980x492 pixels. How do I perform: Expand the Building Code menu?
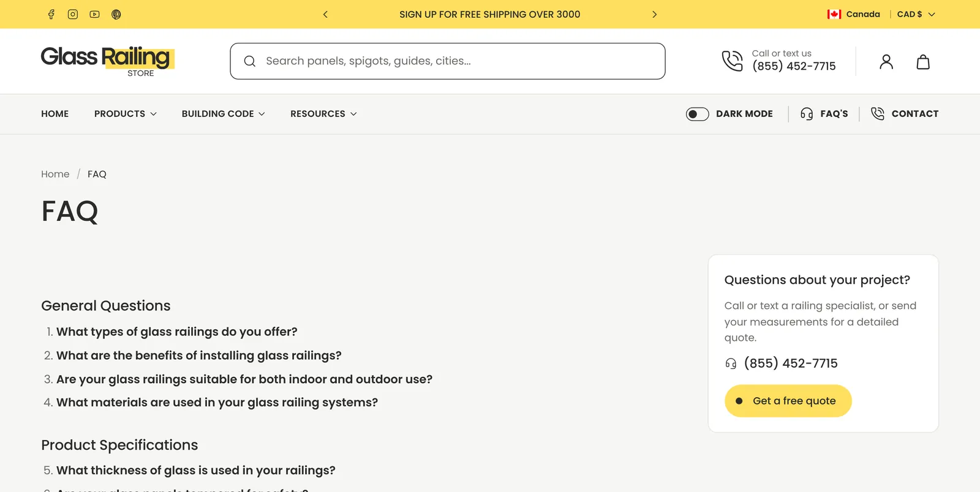tap(224, 114)
